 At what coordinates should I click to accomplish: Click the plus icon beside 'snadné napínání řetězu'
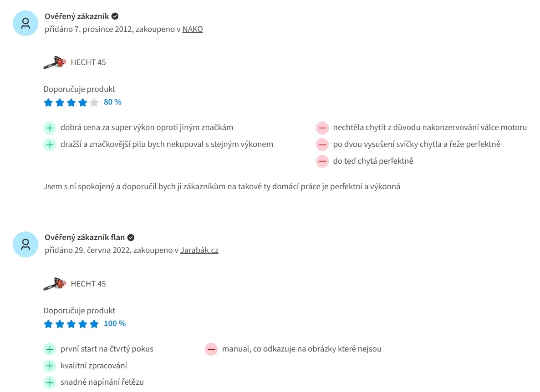(x=49, y=382)
